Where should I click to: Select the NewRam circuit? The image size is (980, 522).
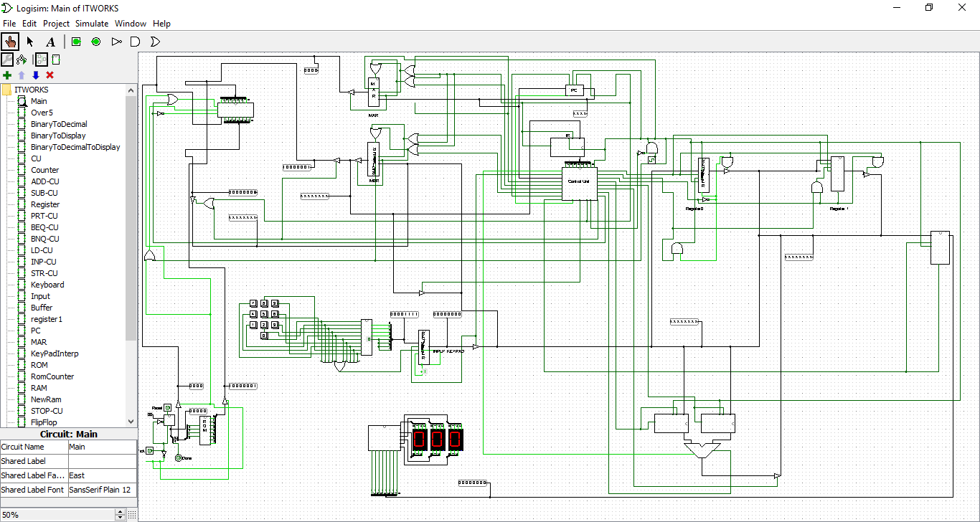(46, 399)
